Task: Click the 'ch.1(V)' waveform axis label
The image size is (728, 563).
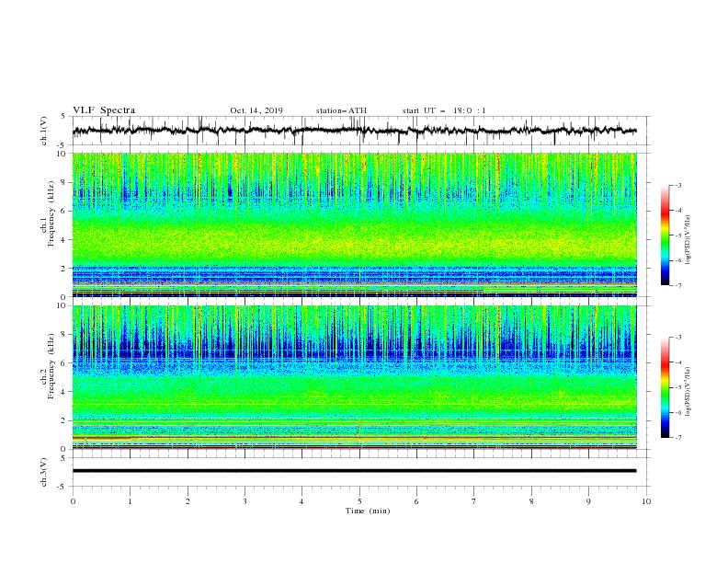Action: coord(44,131)
